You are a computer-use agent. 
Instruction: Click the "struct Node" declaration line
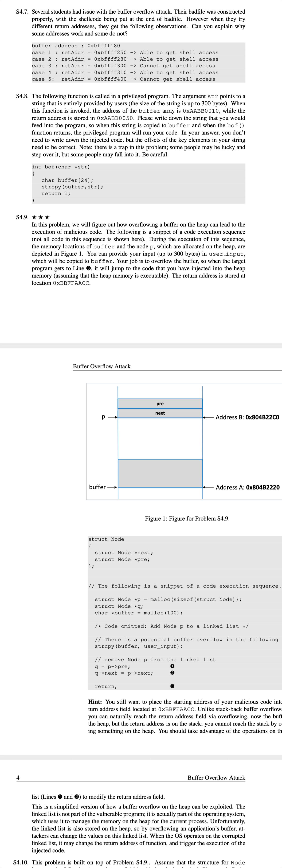[x=106, y=539]
